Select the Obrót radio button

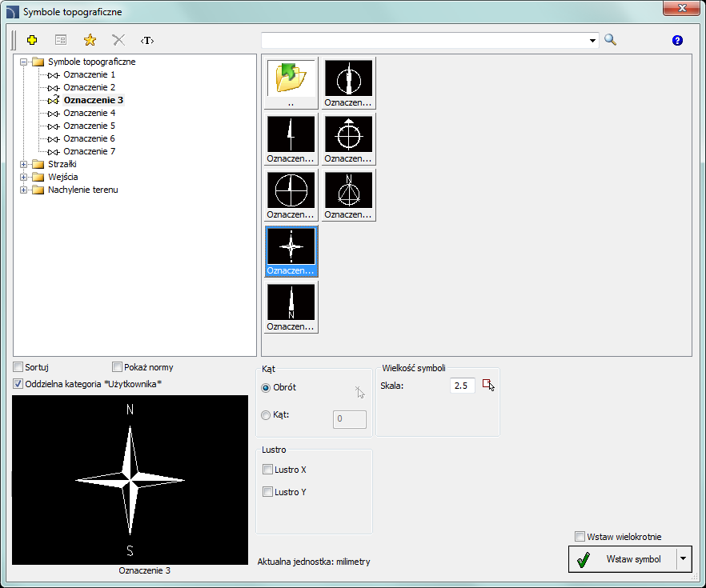pos(266,387)
